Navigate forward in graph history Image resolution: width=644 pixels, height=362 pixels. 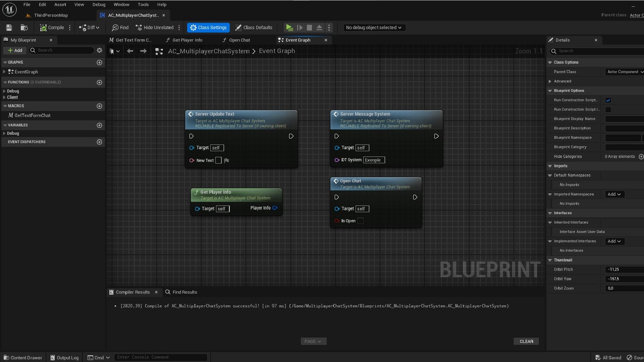pyautogui.click(x=143, y=51)
